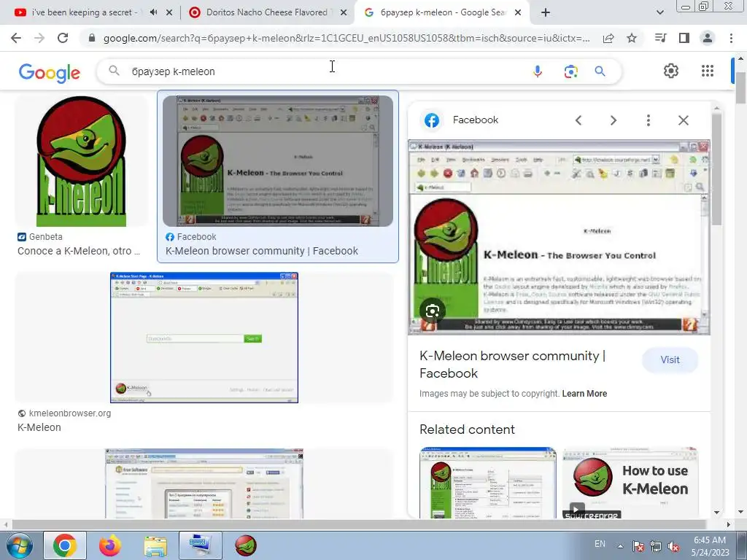Click the horizontal scrollbar right arrow

point(729,525)
